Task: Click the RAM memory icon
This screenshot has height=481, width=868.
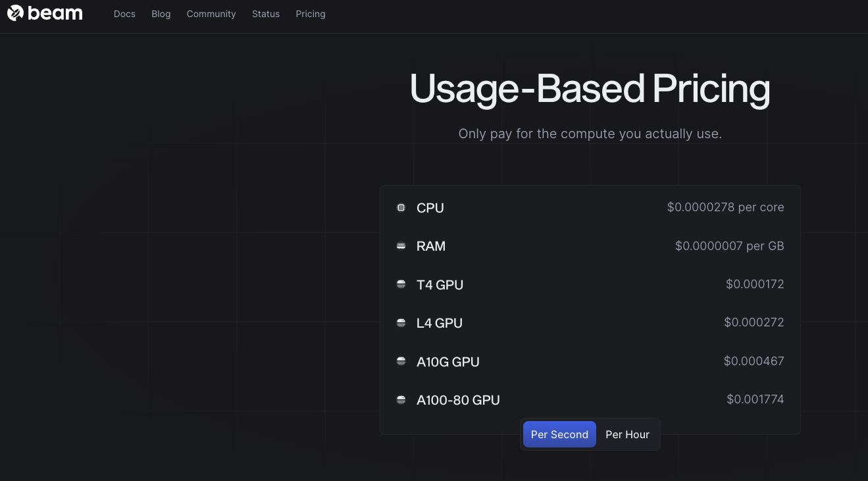Action: [x=401, y=246]
